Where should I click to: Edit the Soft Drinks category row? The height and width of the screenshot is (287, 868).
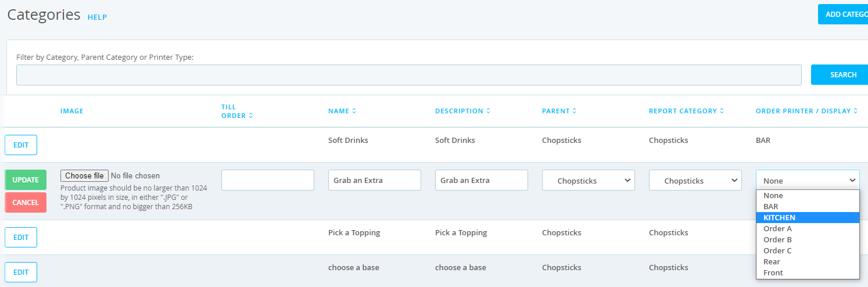21,145
